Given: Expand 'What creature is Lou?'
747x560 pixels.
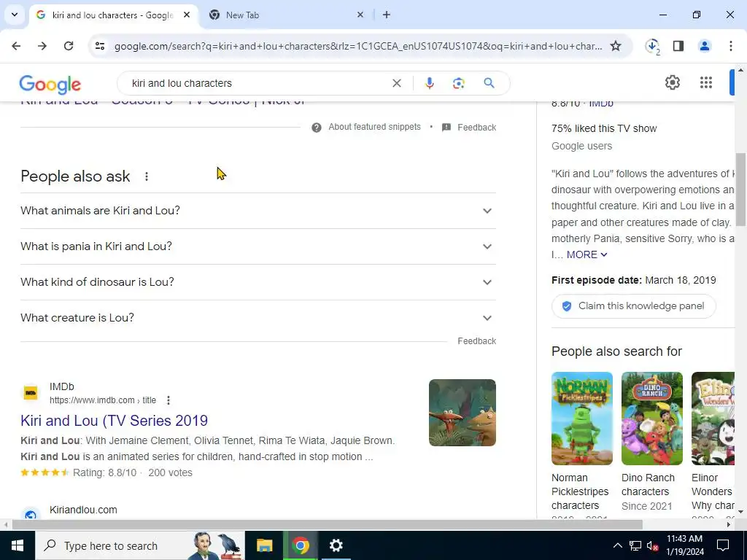Looking at the screenshot, I should coord(258,318).
